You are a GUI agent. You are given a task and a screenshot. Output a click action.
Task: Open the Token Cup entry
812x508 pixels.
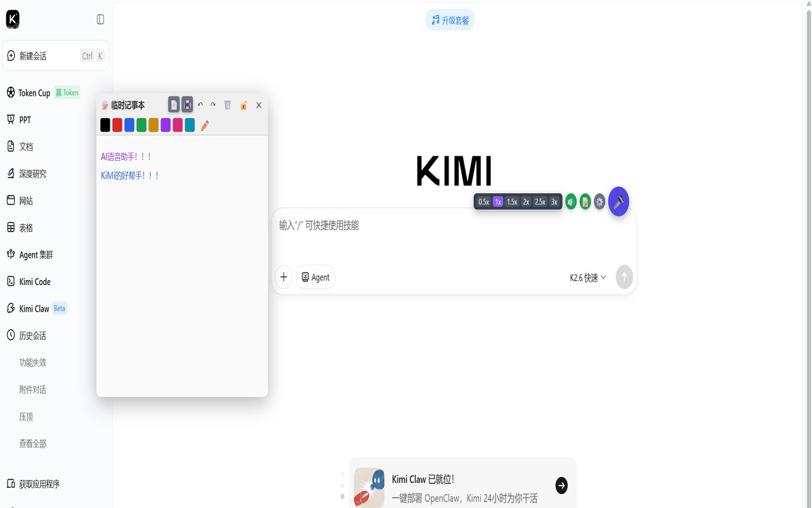pos(43,93)
